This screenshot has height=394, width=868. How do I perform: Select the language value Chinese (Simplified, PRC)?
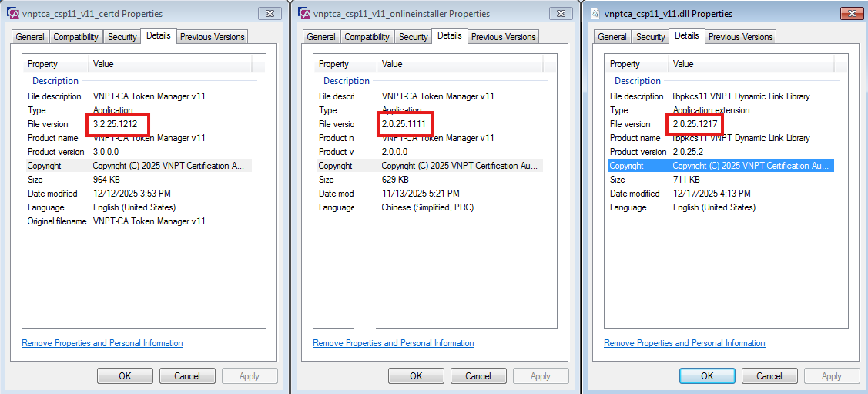pos(428,207)
